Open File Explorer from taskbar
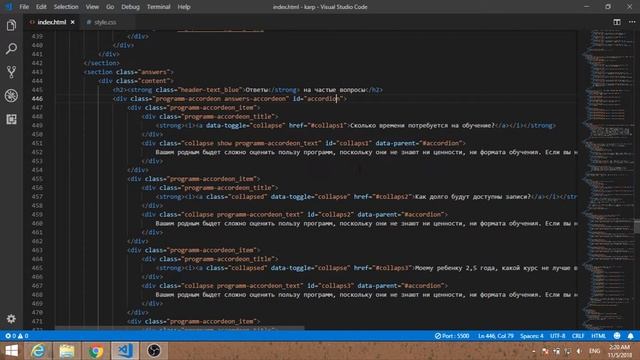The width and height of the screenshot is (640, 360). tap(67, 351)
